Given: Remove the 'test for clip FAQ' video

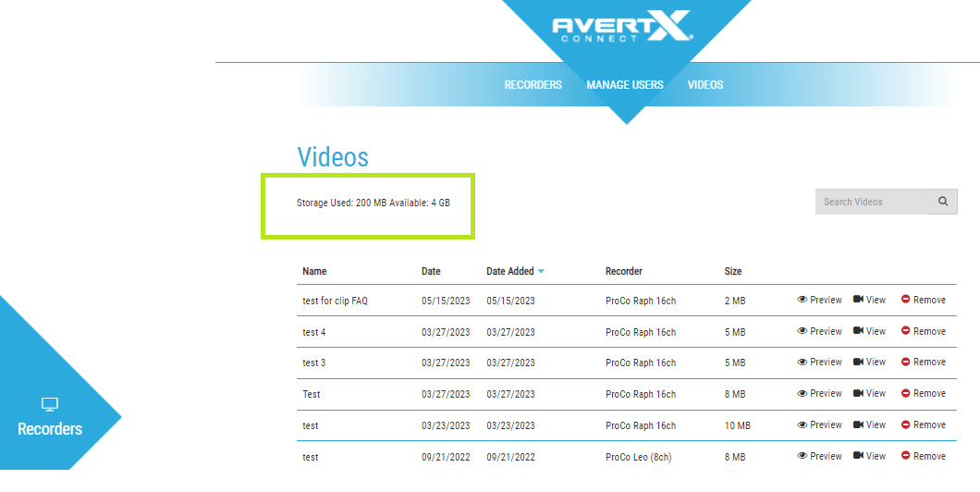Looking at the screenshot, I should pos(923,300).
